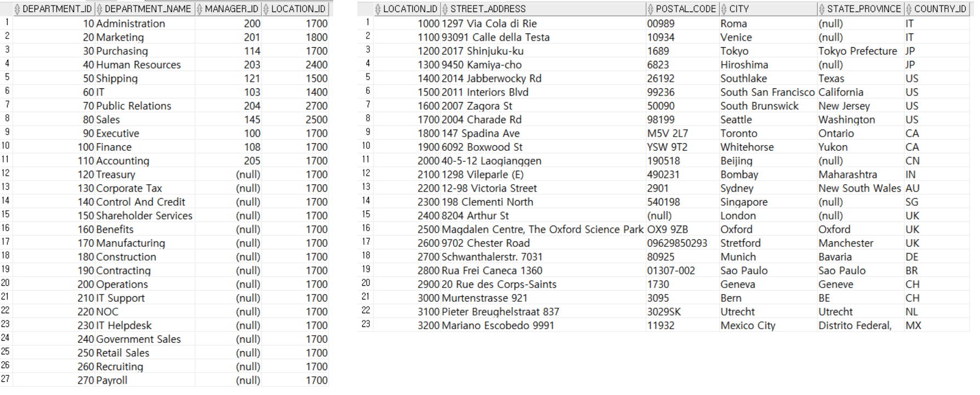Select the Shareholder Services department cell
Viewport: 980px width, 395px height.
pos(144,216)
